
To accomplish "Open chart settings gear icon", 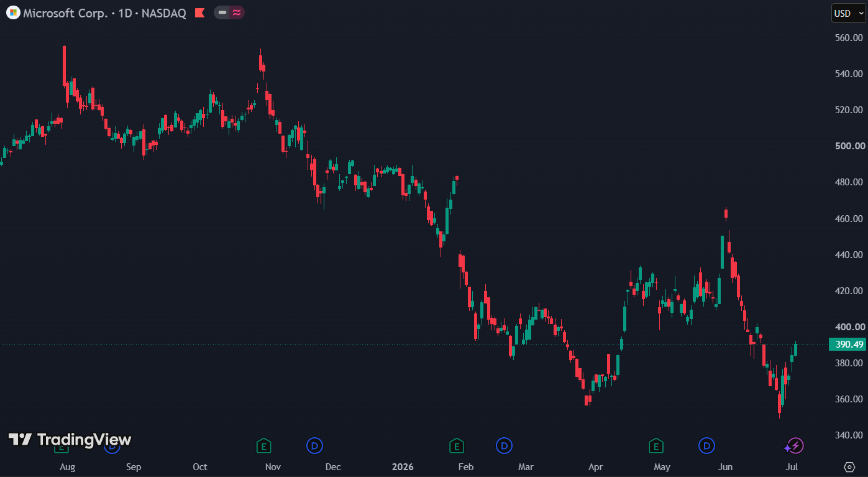I will [849, 466].
